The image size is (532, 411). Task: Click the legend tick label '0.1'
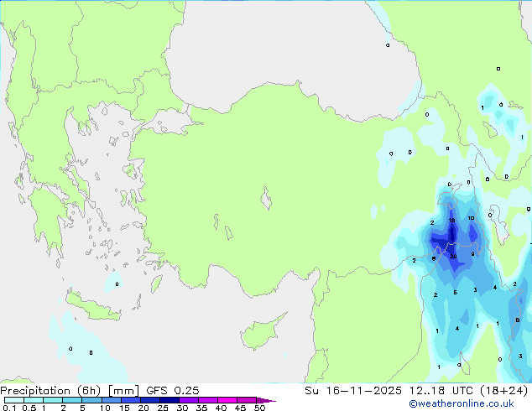click(9, 408)
